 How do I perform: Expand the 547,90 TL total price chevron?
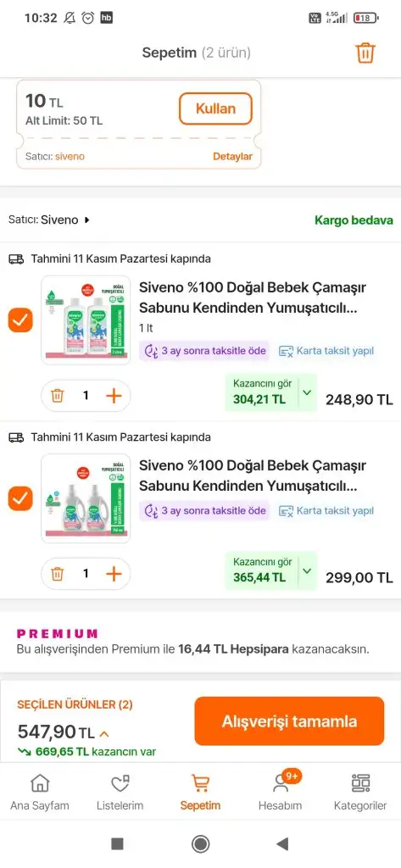click(x=104, y=734)
